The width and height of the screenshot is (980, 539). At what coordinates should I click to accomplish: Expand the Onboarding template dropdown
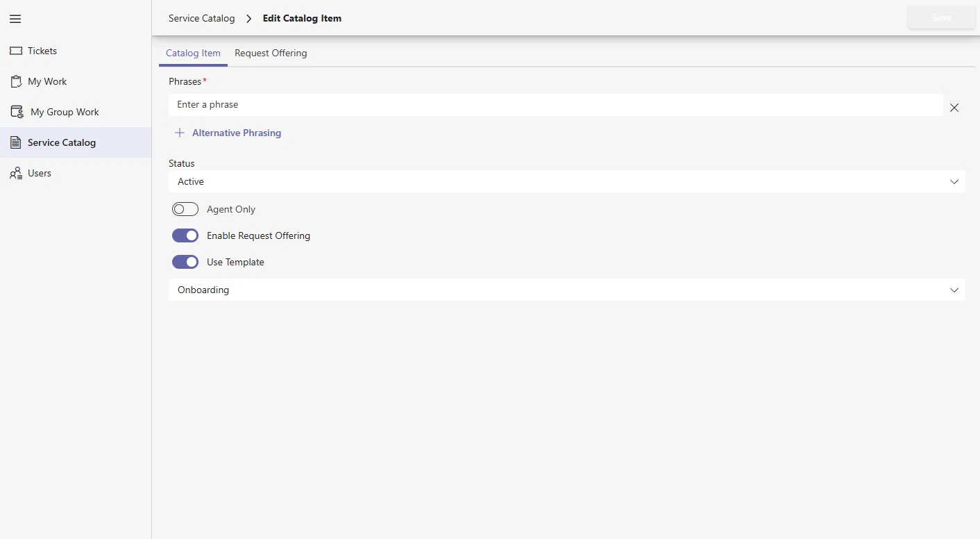pos(567,290)
